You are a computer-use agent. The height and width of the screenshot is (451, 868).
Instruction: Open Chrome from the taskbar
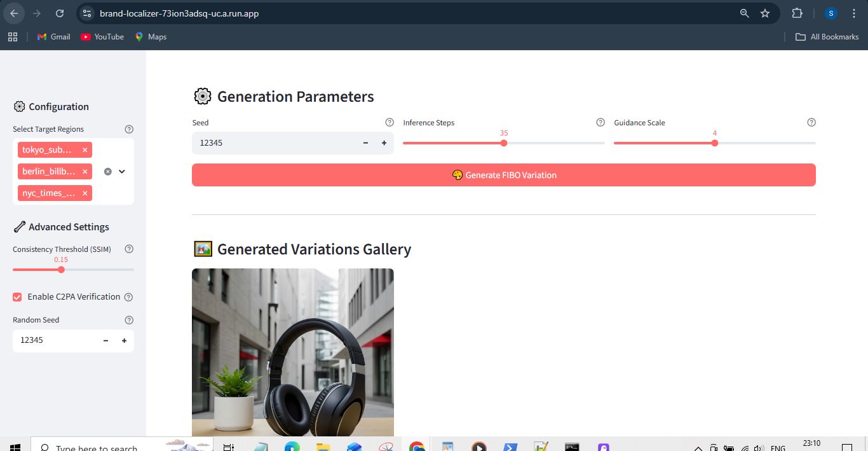(x=417, y=447)
